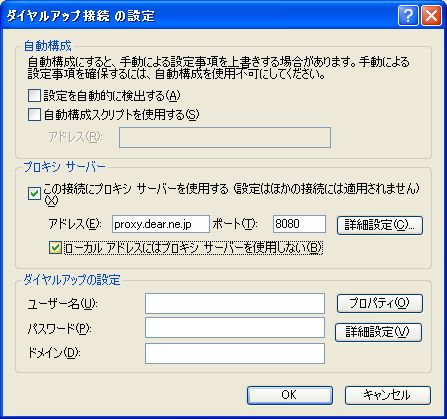Click the ダイヤルアップ接続の設定 title bar
447x419 pixels.
(x=200, y=16)
